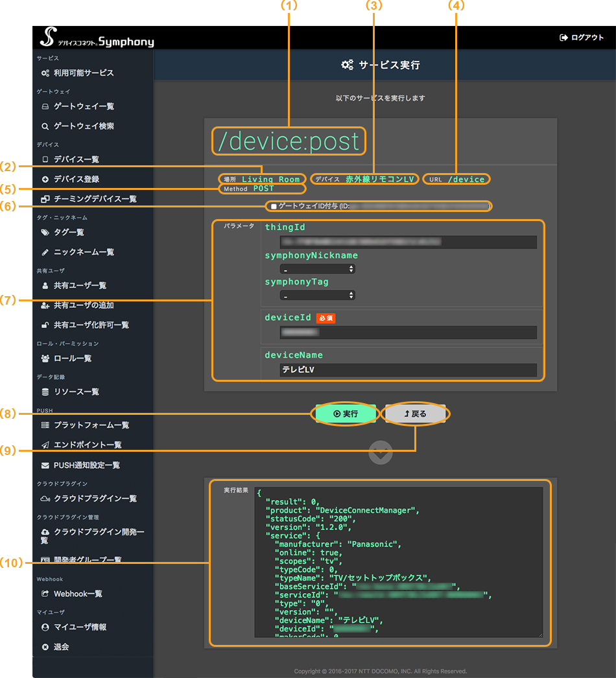Click the round down-arrow icon below buttons
616x678 pixels.
(x=381, y=452)
